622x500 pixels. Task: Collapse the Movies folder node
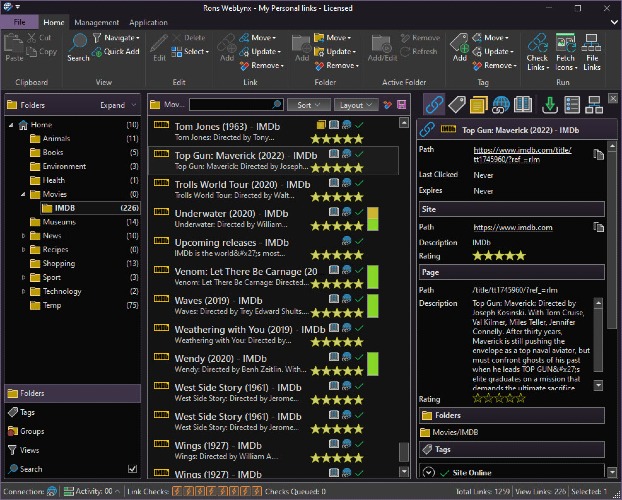23,194
